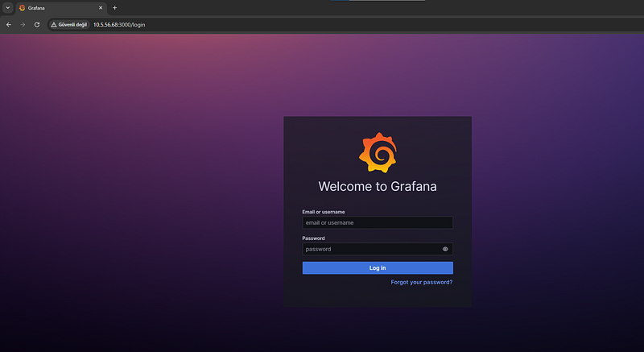Close the Grafana tab

(x=101, y=8)
